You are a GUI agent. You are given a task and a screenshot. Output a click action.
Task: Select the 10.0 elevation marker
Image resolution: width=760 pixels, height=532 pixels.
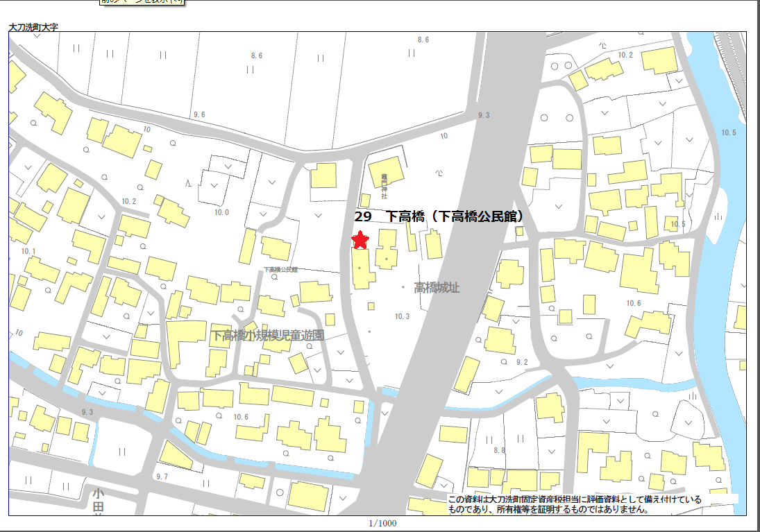[x=221, y=213]
